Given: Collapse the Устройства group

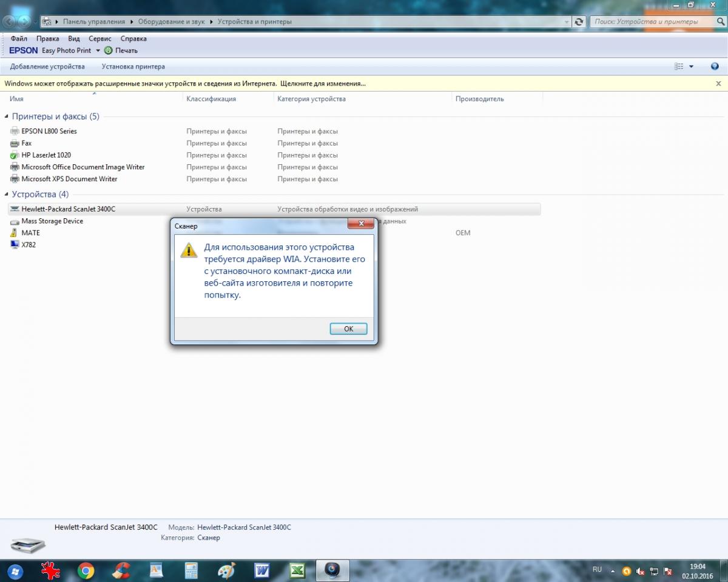Looking at the screenshot, I should [7, 195].
